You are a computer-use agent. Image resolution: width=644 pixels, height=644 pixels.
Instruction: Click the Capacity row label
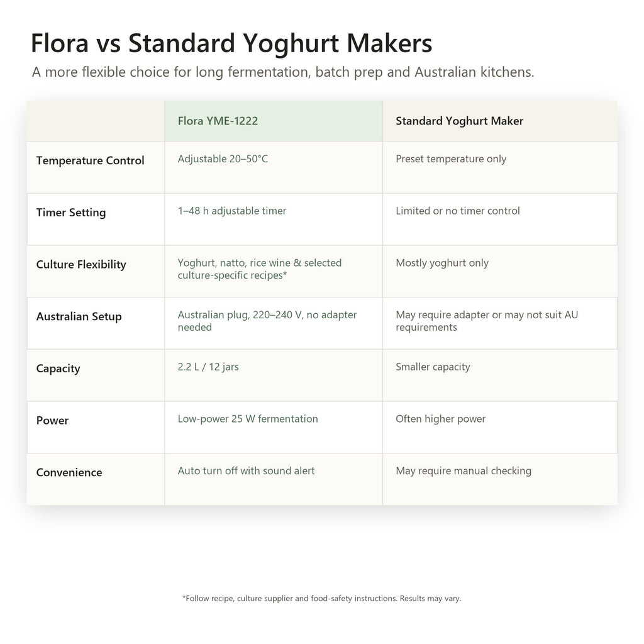point(58,369)
